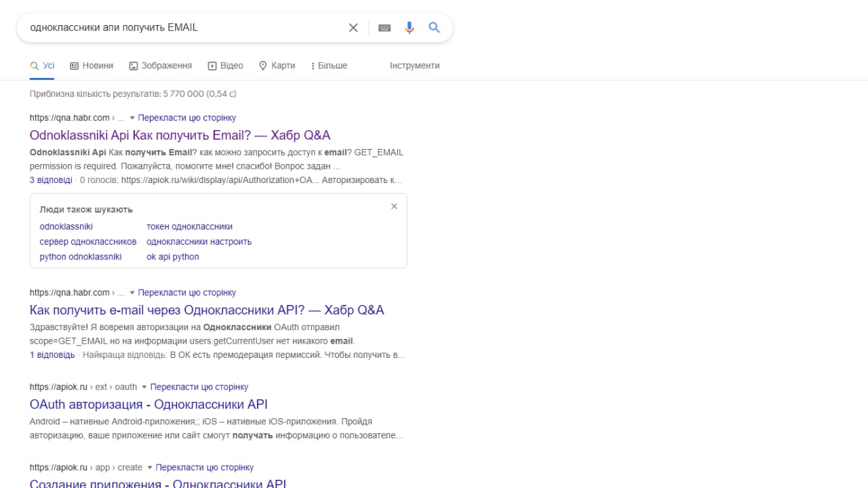
Task: Translate the first habr result page
Action: click(187, 118)
